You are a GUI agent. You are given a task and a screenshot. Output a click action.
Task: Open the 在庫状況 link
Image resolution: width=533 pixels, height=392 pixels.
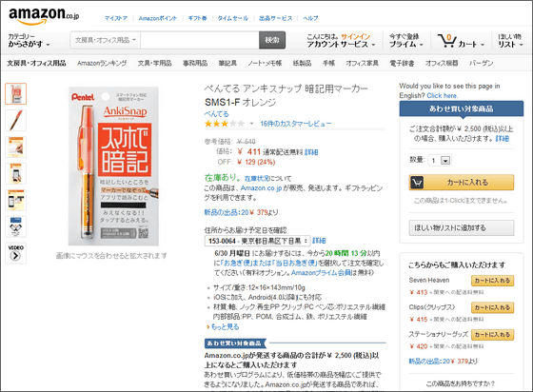tap(257, 178)
